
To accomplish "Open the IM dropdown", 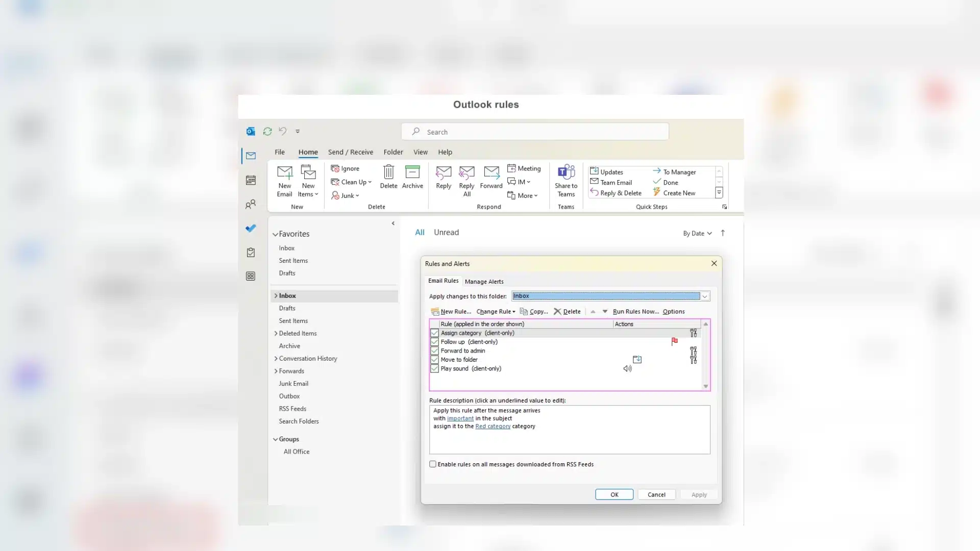I will [x=519, y=182].
